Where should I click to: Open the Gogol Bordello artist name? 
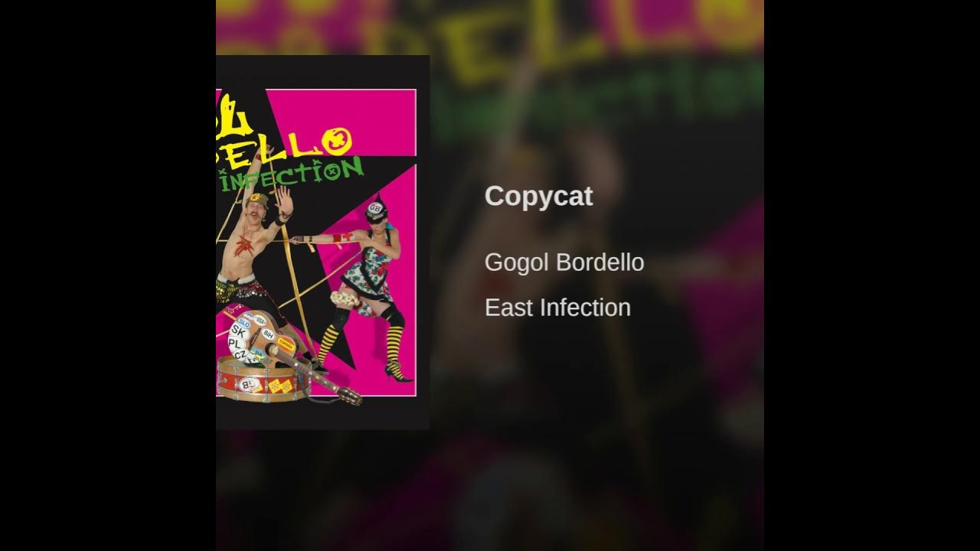pyautogui.click(x=564, y=262)
